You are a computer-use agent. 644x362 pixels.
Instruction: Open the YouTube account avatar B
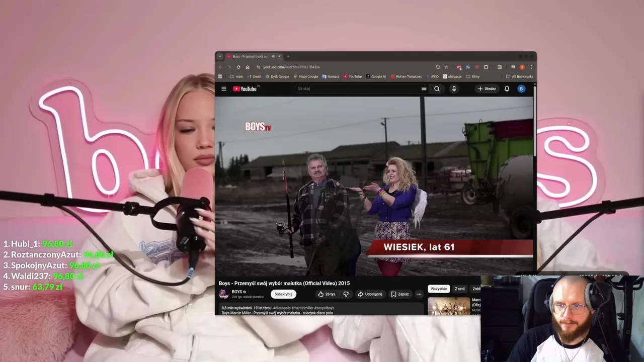coord(521,89)
